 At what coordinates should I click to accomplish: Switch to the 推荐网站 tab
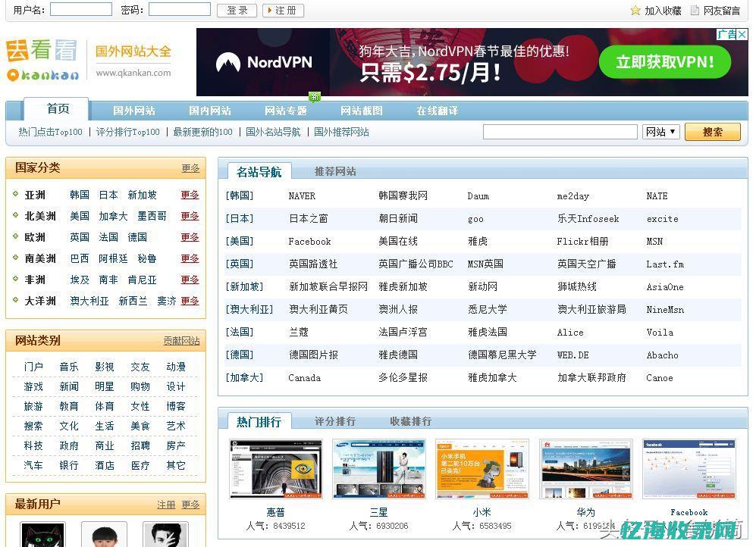pyautogui.click(x=334, y=171)
